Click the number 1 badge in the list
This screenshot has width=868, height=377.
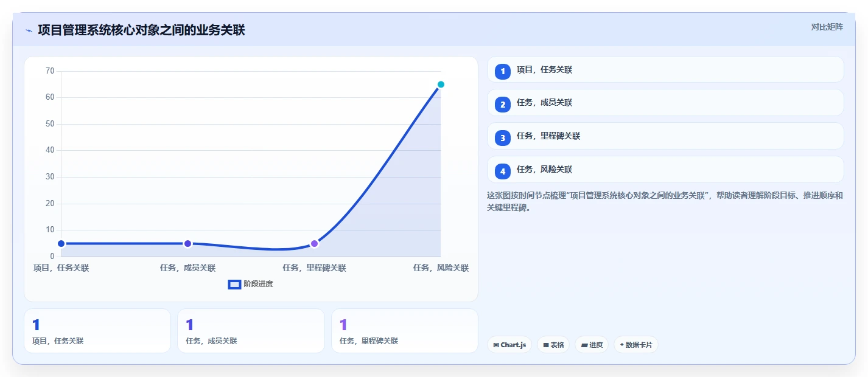click(503, 72)
